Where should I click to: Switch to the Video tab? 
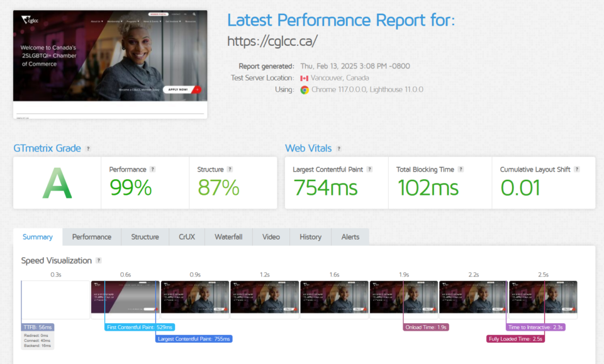[x=271, y=237]
